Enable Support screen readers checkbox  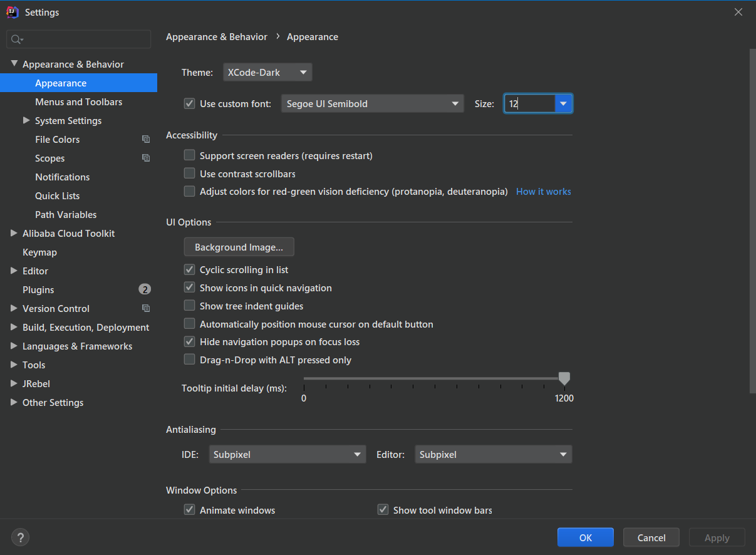coord(189,155)
